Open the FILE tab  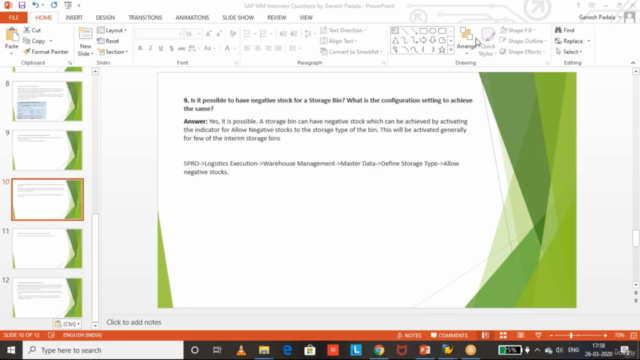pos(13,18)
